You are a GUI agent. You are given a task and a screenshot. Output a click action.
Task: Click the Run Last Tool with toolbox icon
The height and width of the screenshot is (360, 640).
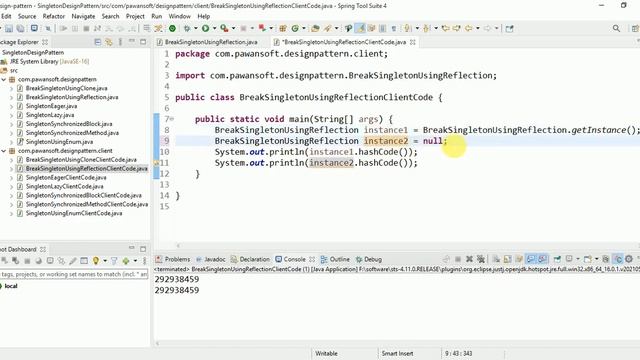(x=224, y=28)
